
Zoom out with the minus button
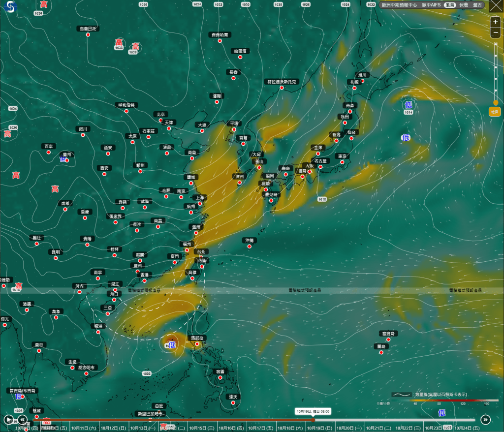[x=496, y=33]
